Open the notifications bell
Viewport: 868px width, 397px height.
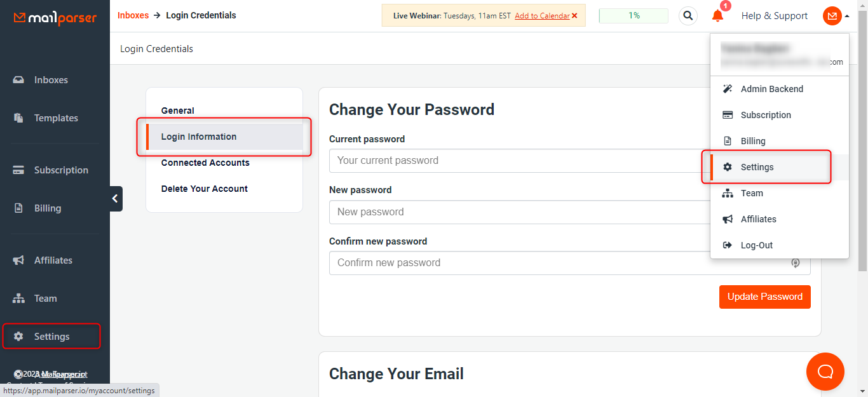(x=718, y=16)
